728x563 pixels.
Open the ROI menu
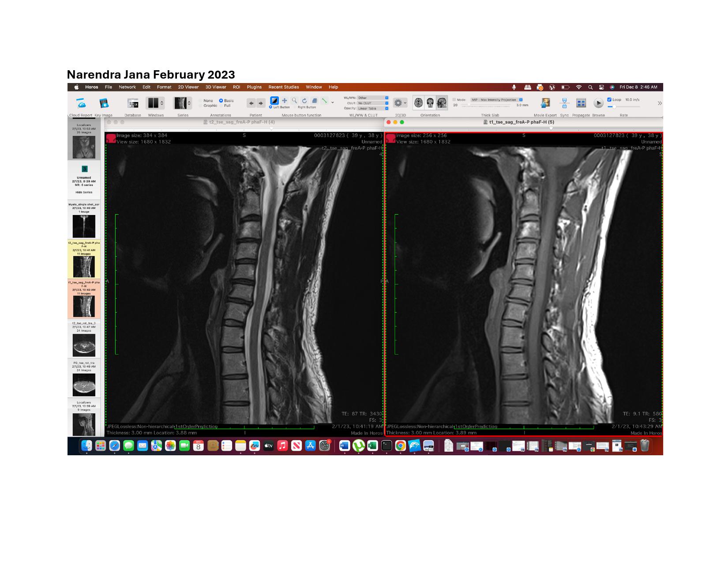(x=236, y=87)
